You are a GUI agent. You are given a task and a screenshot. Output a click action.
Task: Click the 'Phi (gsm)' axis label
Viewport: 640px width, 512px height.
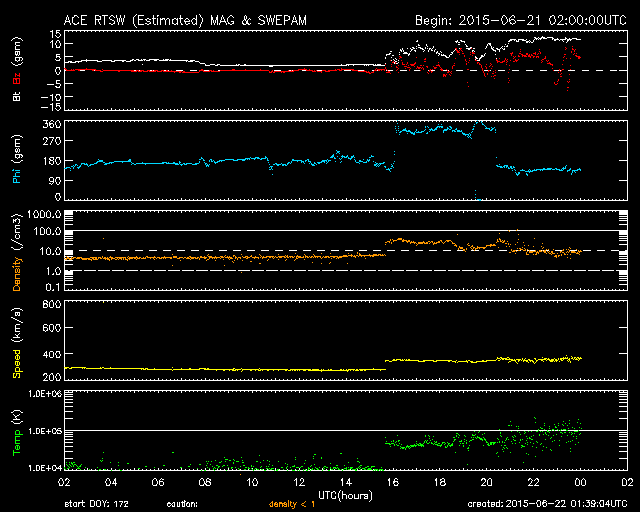click(17, 159)
